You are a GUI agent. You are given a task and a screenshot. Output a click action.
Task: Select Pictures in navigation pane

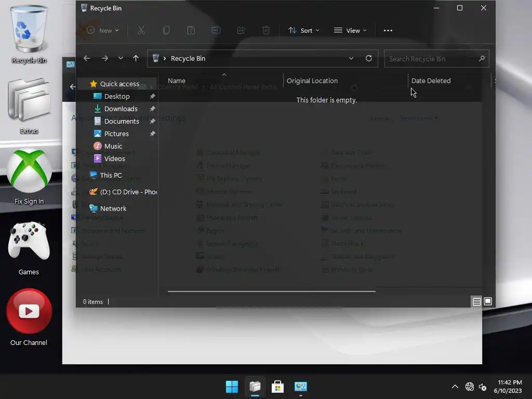[x=117, y=134]
